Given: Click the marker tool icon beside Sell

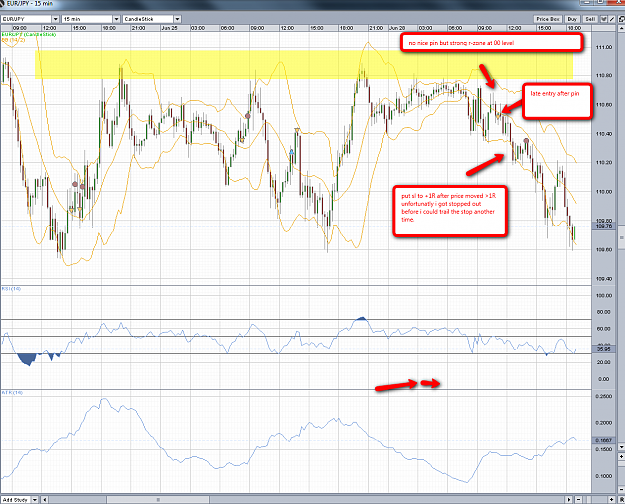Looking at the screenshot, I should point(604,19).
